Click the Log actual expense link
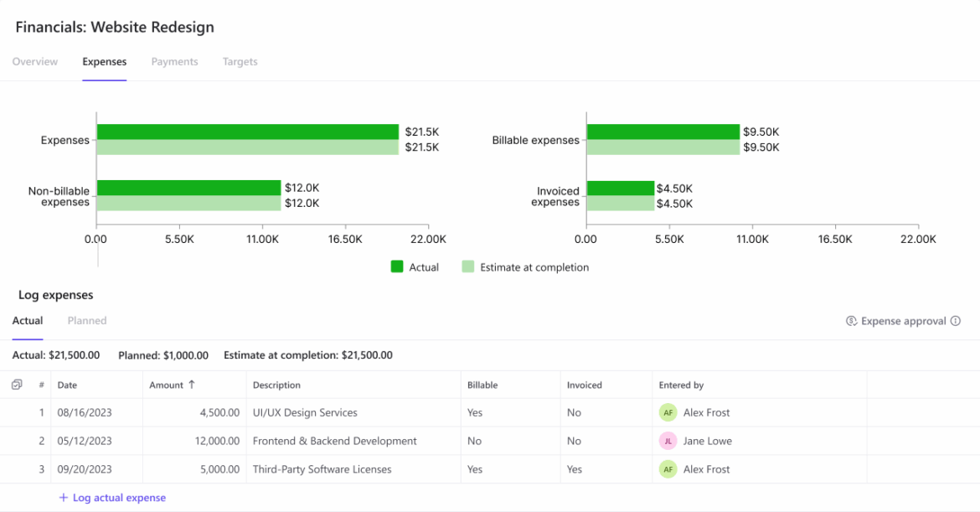The width and height of the screenshot is (980, 512). (120, 498)
